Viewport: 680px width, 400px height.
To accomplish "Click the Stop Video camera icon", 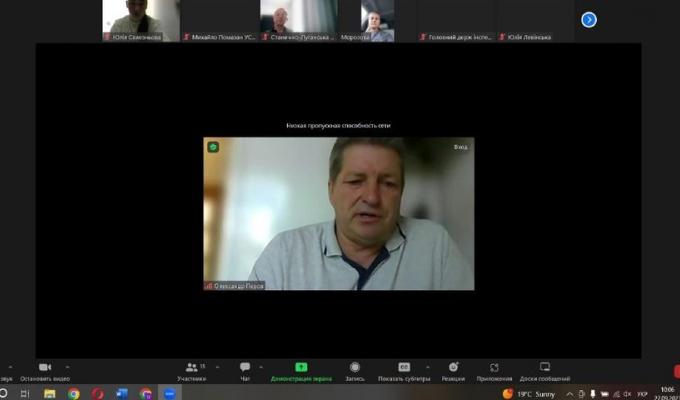I will 45,367.
